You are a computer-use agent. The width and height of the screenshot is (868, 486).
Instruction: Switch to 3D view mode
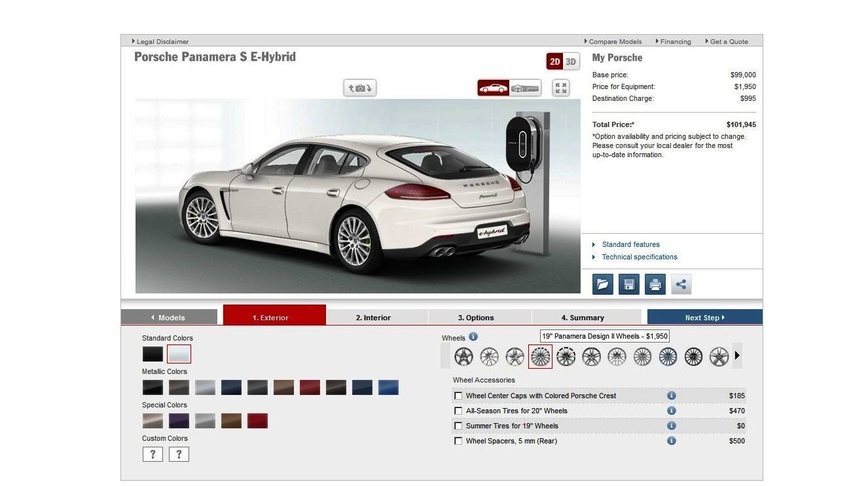pos(571,62)
